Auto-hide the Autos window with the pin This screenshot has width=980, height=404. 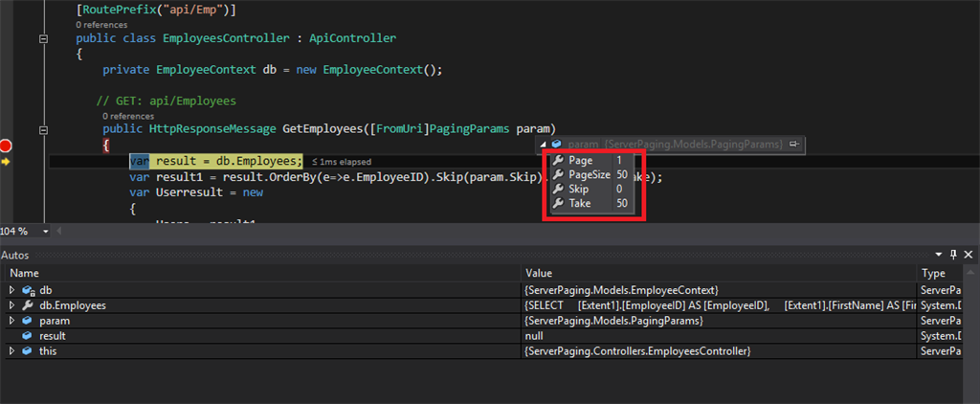pyautogui.click(x=953, y=255)
